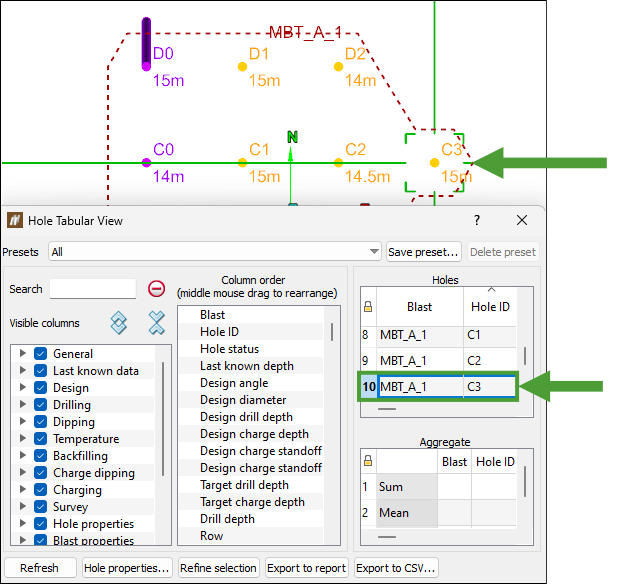Click the Export to CSV button
The width and height of the screenshot is (632, 584).
396,568
